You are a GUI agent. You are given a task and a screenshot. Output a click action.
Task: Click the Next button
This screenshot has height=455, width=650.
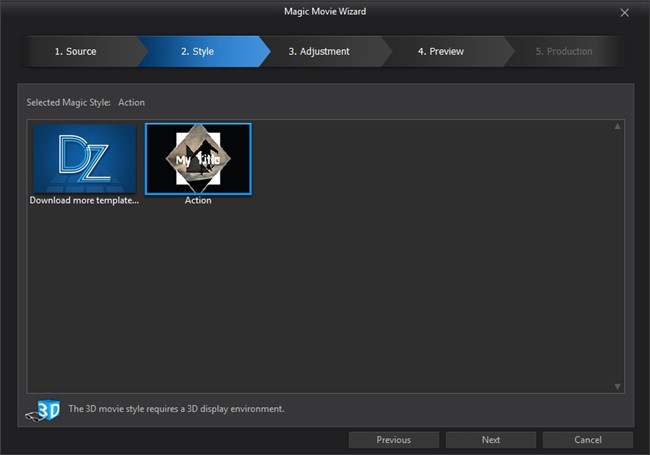491,440
